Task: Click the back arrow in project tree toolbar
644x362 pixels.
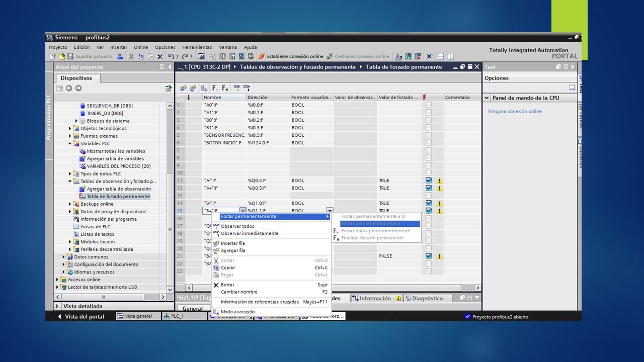Action: point(69,88)
